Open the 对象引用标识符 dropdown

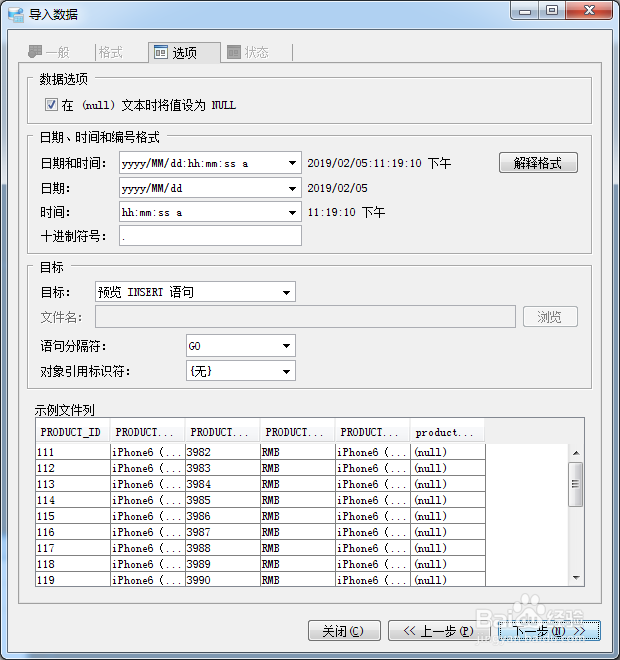(241, 371)
